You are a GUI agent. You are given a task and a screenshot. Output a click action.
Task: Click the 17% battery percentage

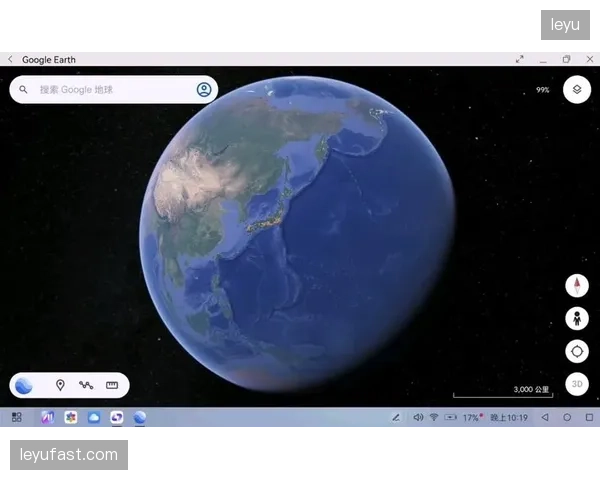(x=471, y=418)
